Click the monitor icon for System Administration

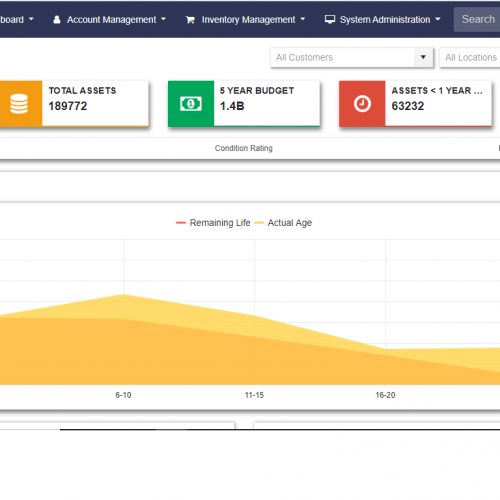330,19
